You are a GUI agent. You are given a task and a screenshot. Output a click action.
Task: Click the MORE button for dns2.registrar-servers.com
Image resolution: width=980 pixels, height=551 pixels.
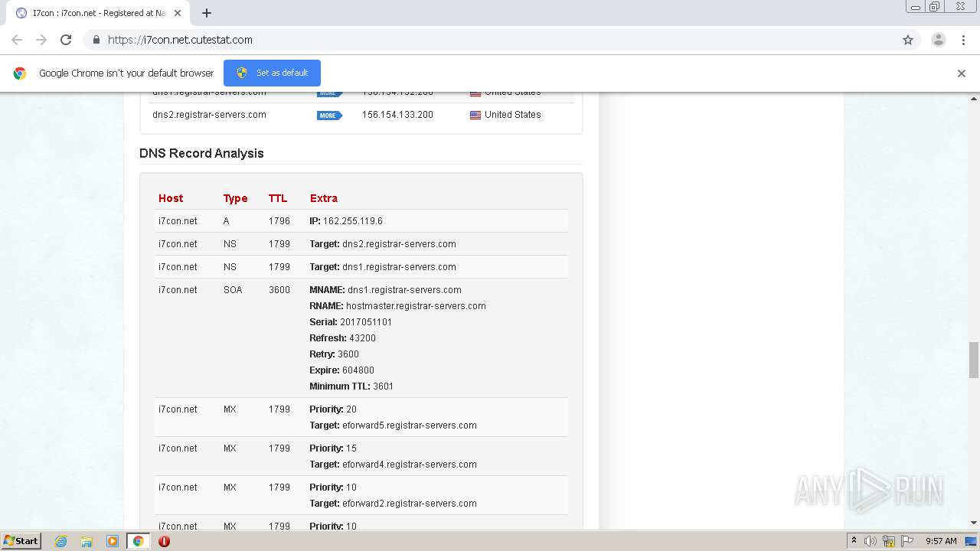(329, 116)
